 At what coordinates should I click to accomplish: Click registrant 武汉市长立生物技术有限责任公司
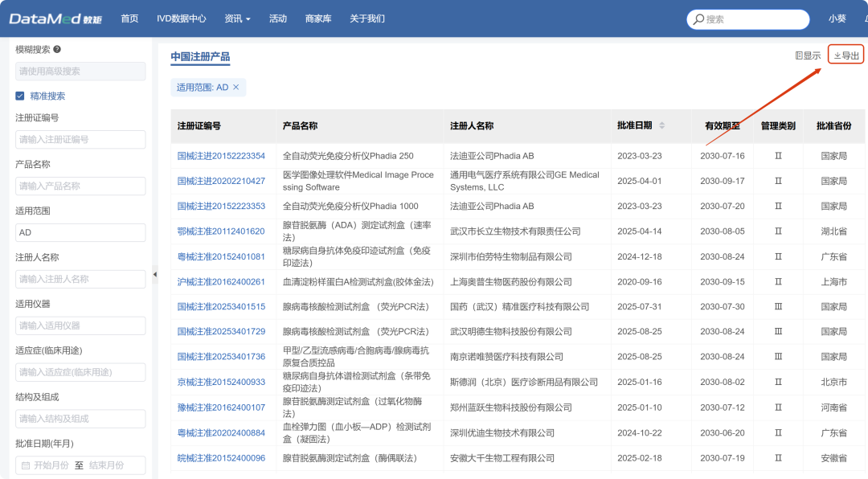point(515,231)
